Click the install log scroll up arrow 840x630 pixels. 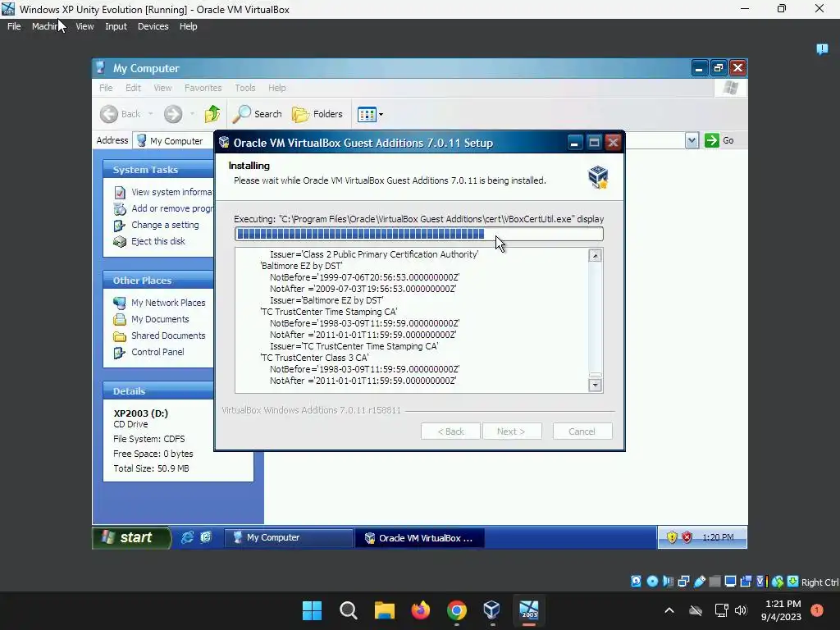[x=595, y=256]
